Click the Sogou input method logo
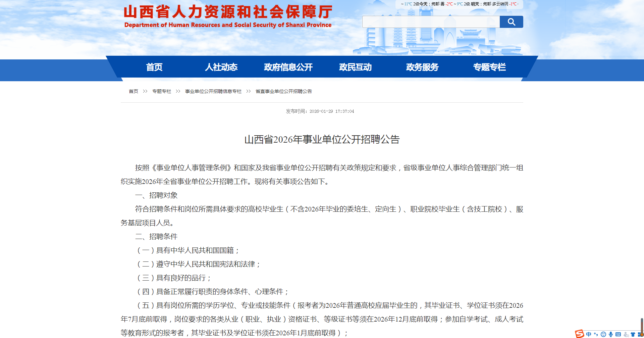The height and width of the screenshot is (338, 644). [580, 334]
